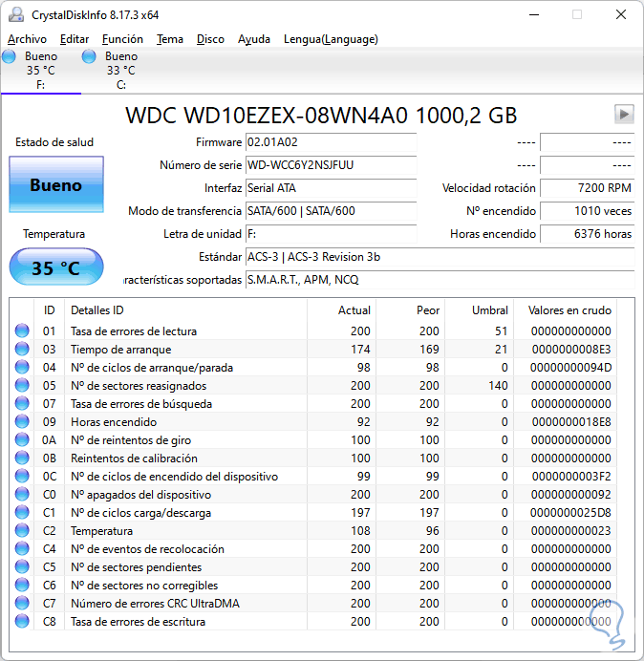This screenshot has width=644, height=661.
Task: Click raw value 0000000018E8
Action: coord(571,422)
